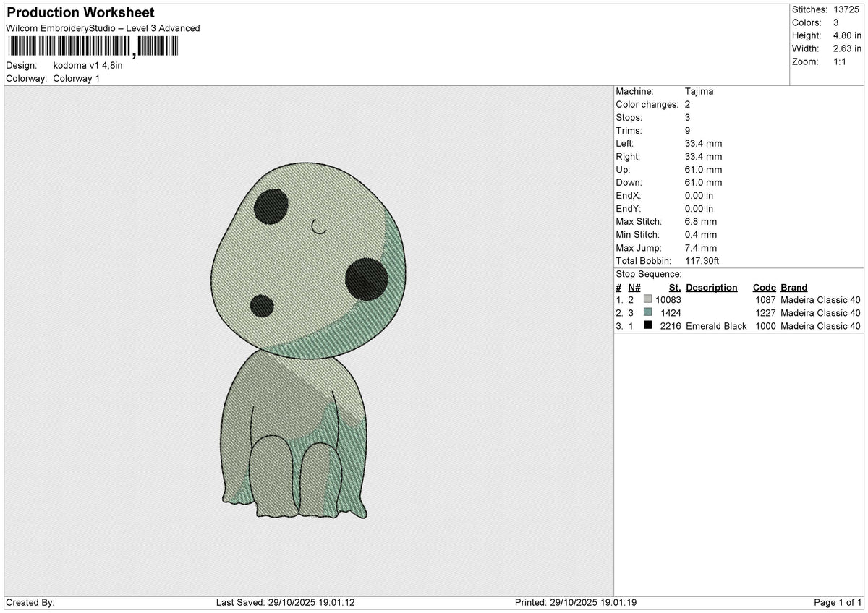Image resolution: width=868 pixels, height=613 pixels.
Task: Click thread code 1087
Action: (x=765, y=299)
